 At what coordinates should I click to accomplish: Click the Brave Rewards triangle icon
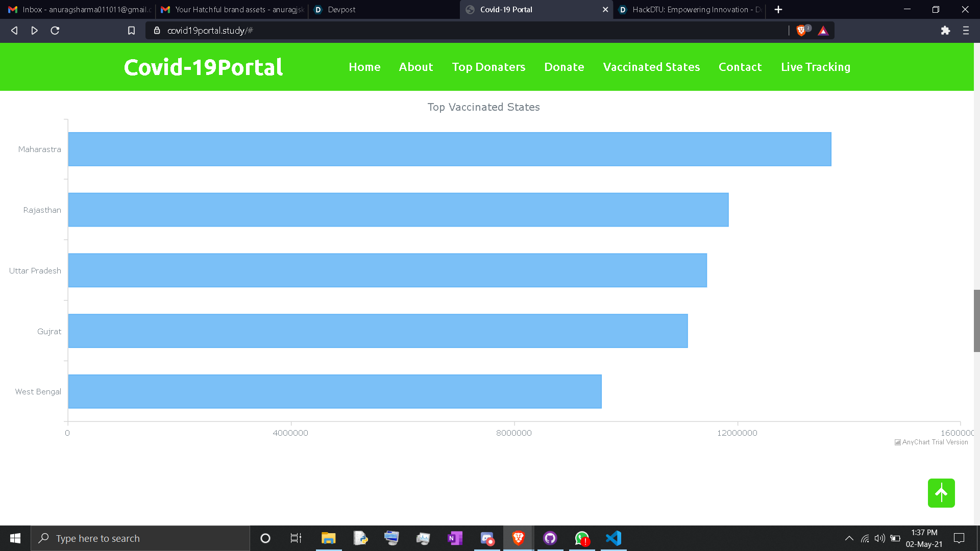(x=823, y=31)
